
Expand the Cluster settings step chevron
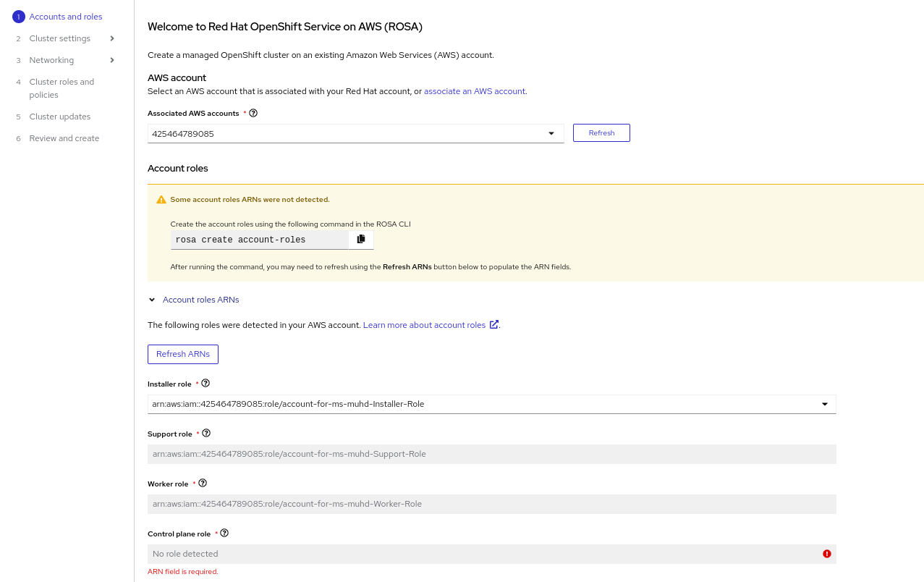(112, 38)
